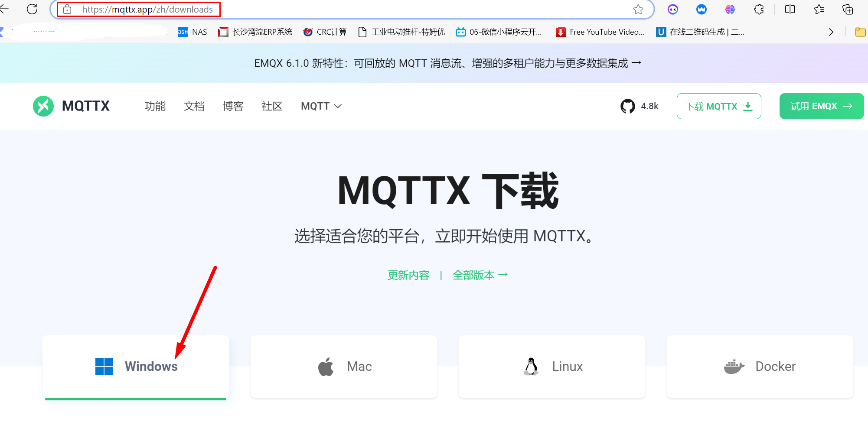Open the 社区 navigation item
This screenshot has width=868, height=422.
[x=272, y=106]
